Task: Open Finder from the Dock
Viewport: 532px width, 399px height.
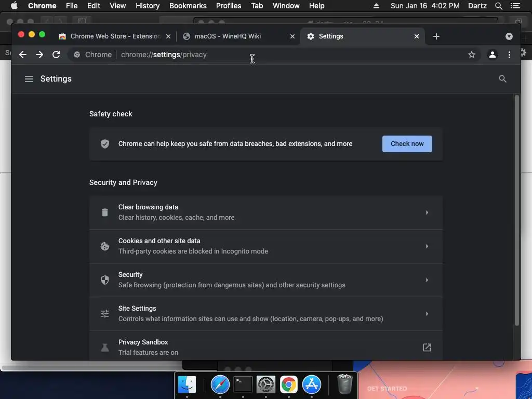Action: click(187, 384)
